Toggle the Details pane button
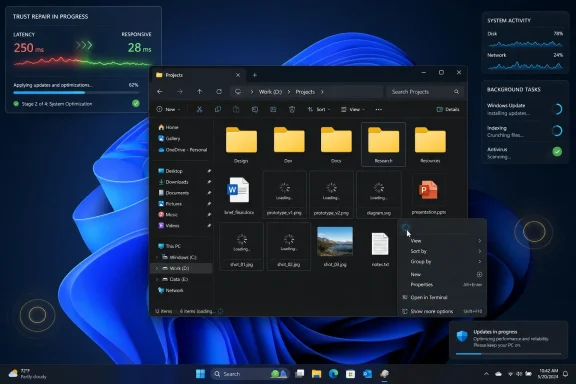This screenshot has width=576, height=384. click(448, 110)
